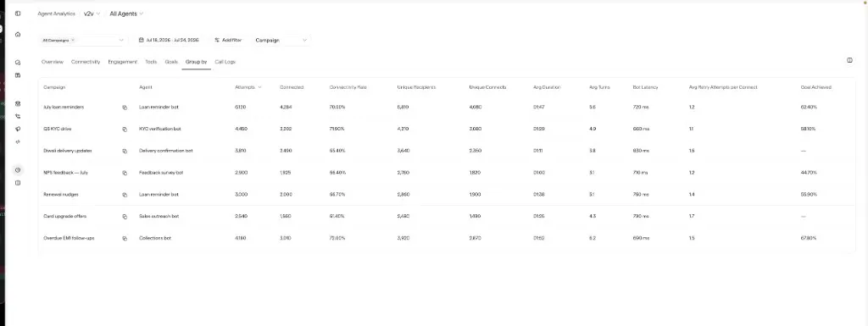Copy the July loan reminders campaign
The height and width of the screenshot is (326, 868).
pyautogui.click(x=125, y=108)
